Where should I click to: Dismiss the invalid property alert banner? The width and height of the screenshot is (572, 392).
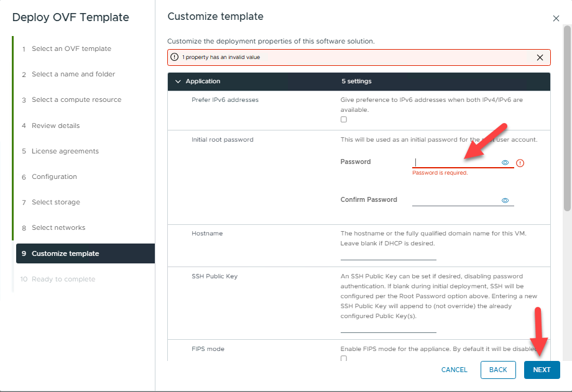tap(540, 57)
